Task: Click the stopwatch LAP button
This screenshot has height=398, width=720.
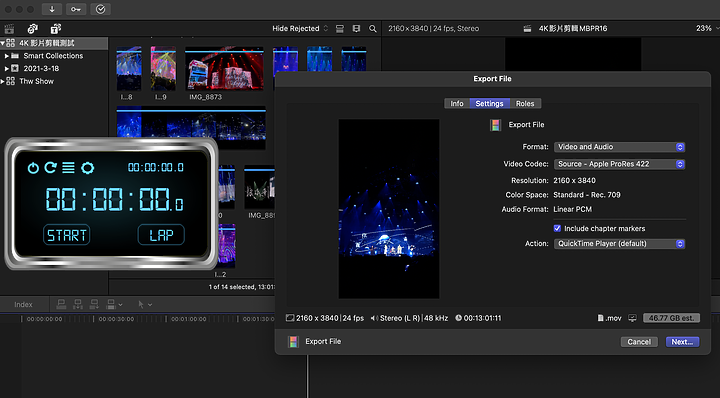Action: tap(161, 235)
